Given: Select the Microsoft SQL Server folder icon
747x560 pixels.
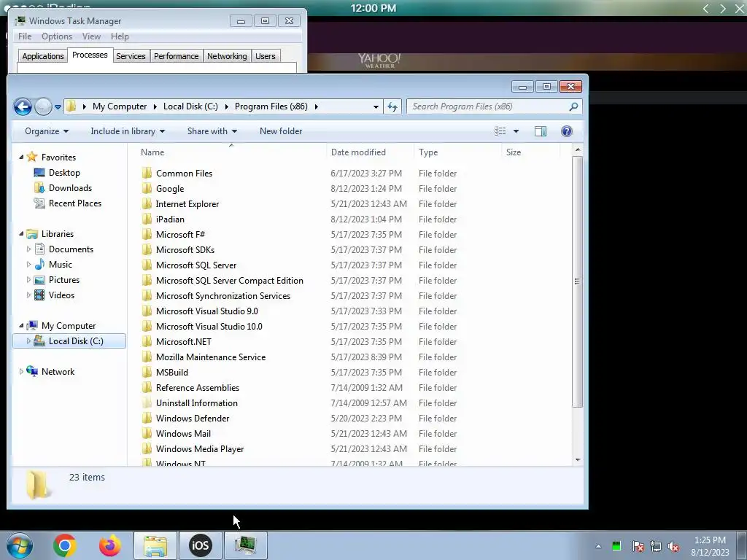Looking at the screenshot, I should tap(147, 265).
